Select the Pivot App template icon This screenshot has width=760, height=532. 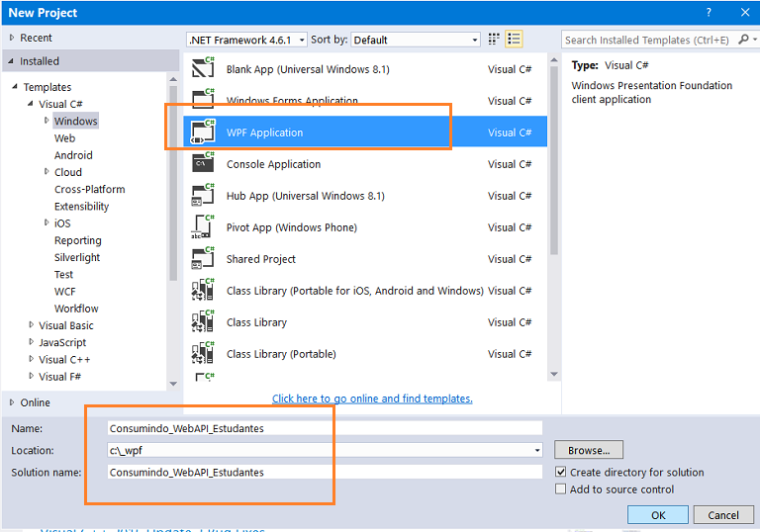(x=204, y=227)
